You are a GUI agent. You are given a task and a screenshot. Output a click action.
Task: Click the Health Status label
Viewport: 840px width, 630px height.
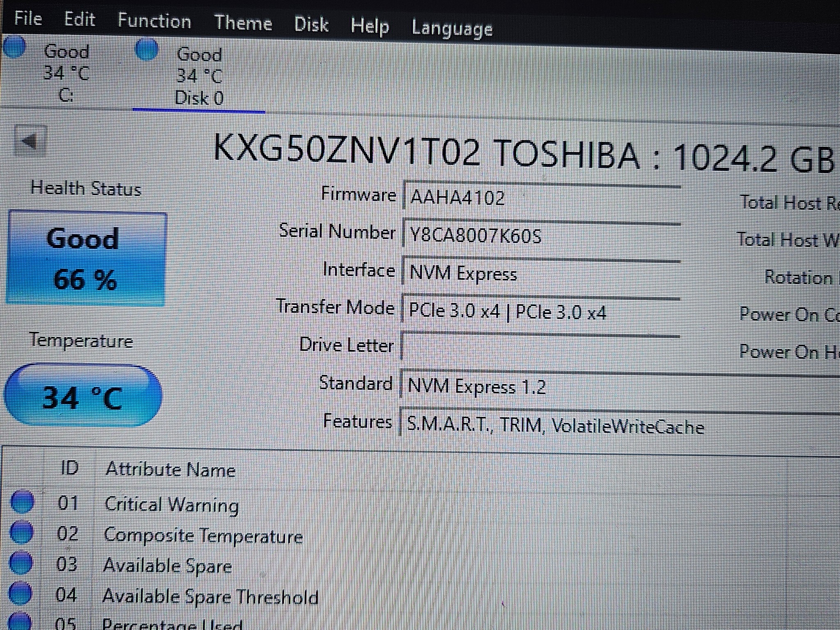[86, 189]
